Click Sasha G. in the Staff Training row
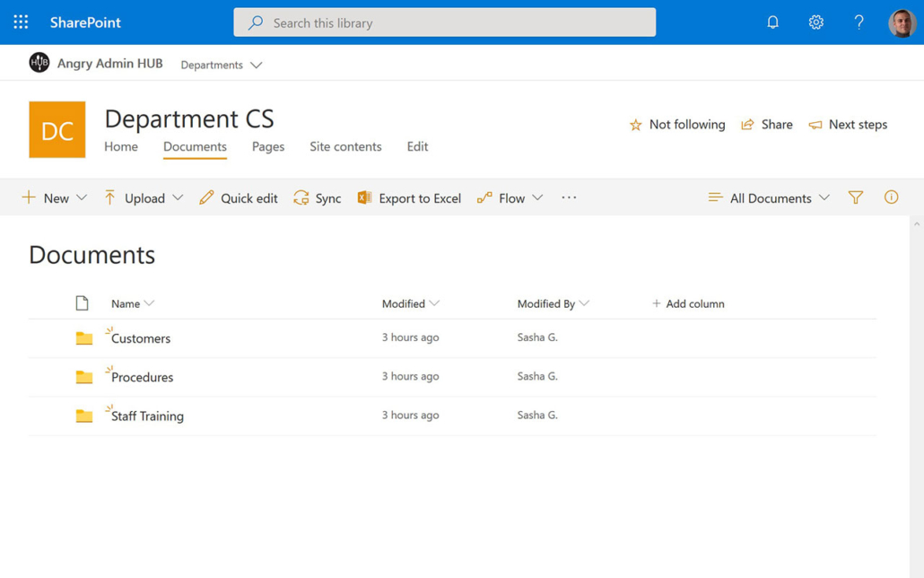 click(x=537, y=416)
